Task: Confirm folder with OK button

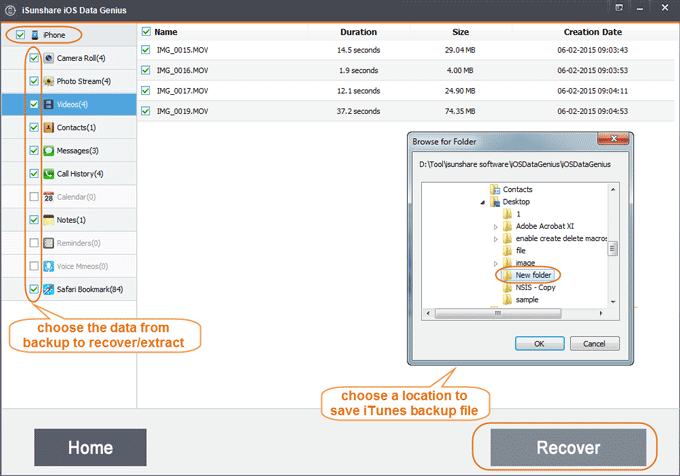Action: point(539,344)
